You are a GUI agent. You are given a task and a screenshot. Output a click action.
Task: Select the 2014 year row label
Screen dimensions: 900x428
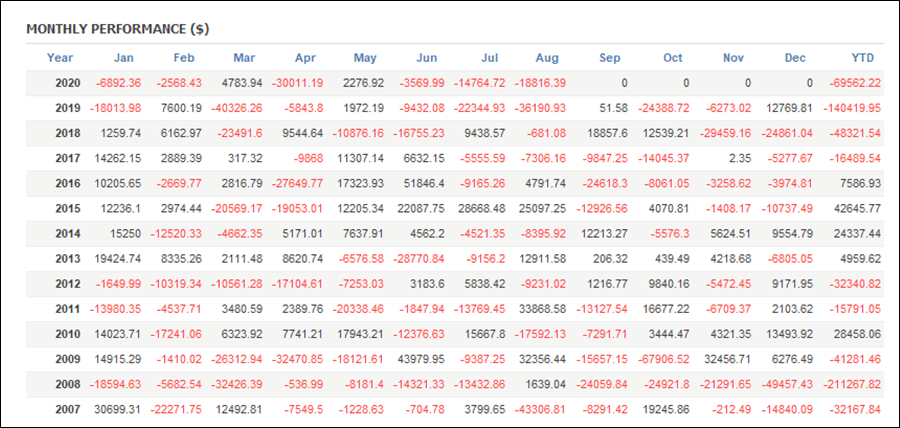[x=68, y=234]
